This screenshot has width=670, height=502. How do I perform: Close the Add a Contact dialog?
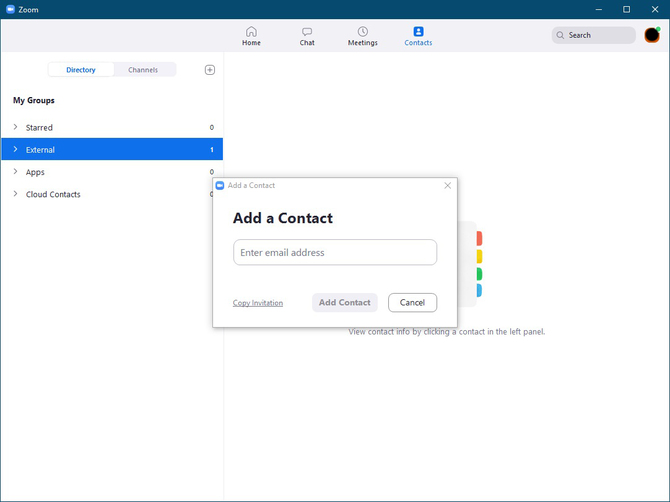pyautogui.click(x=447, y=185)
